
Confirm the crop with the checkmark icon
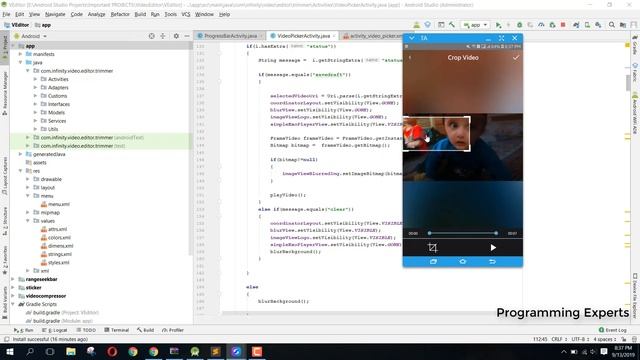tap(516, 58)
